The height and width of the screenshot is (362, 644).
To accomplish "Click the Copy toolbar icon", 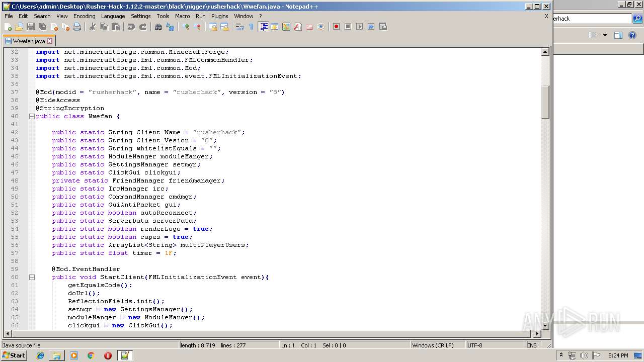I will tap(104, 27).
